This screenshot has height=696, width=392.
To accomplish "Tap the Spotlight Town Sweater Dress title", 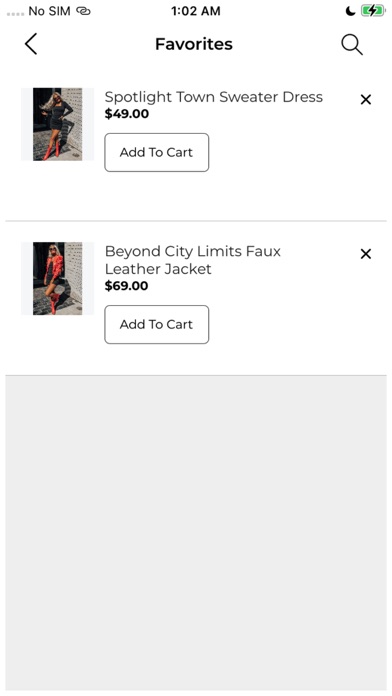I will (214, 97).
